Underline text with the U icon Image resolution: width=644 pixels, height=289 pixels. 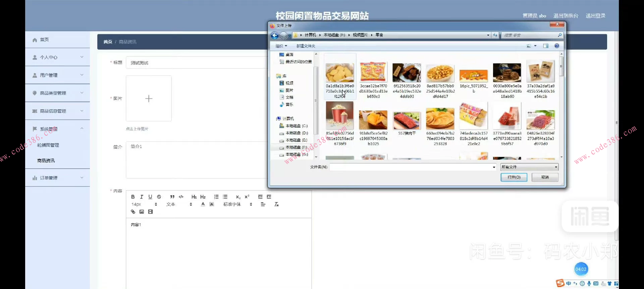click(x=150, y=197)
